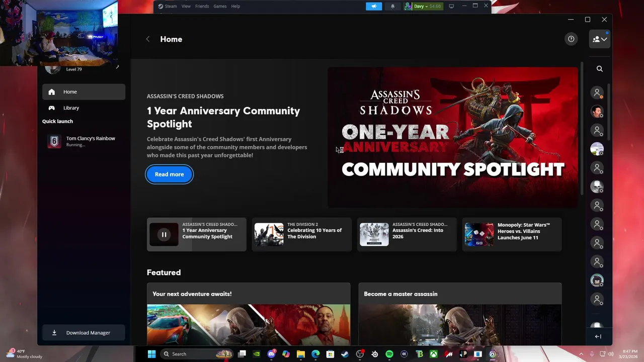The height and width of the screenshot is (362, 644).
Task: Open the search magnifier in friends sidebar
Action: [600, 69]
